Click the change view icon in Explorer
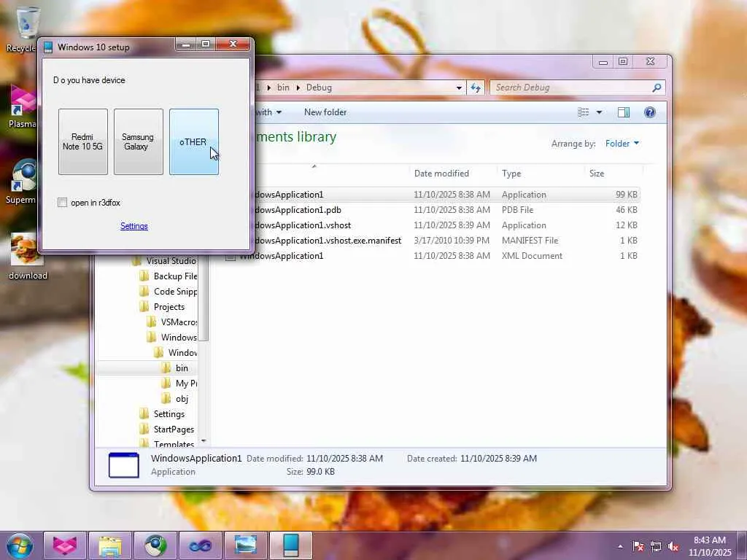This screenshot has width=747, height=560. point(584,112)
